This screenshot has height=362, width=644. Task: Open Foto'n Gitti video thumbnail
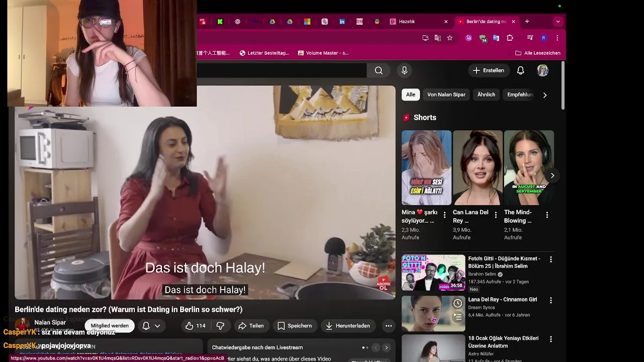[x=433, y=273]
